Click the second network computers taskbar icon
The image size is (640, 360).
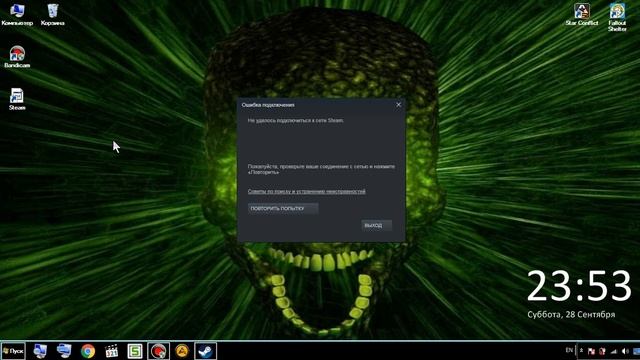pyautogui.click(x=64, y=351)
